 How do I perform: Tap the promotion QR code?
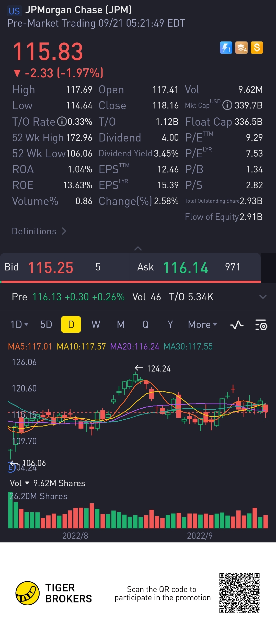(x=239, y=593)
